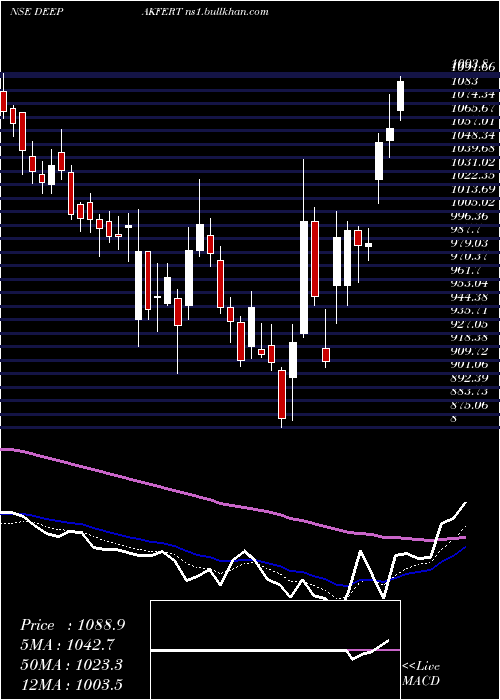Select the 961.7 price axis label
500x700 pixels.
(x=467, y=270)
